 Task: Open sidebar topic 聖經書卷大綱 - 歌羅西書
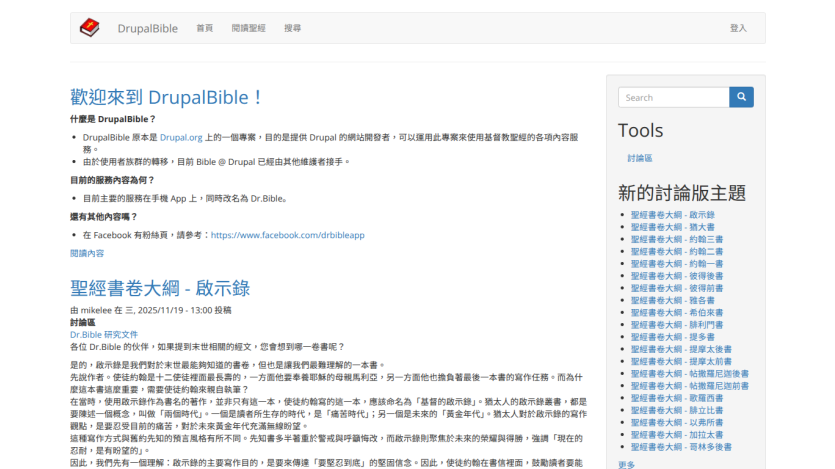coord(677,398)
